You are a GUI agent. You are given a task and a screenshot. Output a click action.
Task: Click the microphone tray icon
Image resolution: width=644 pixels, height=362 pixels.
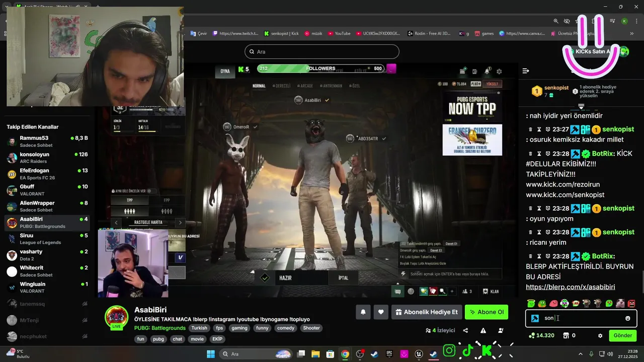591,354
